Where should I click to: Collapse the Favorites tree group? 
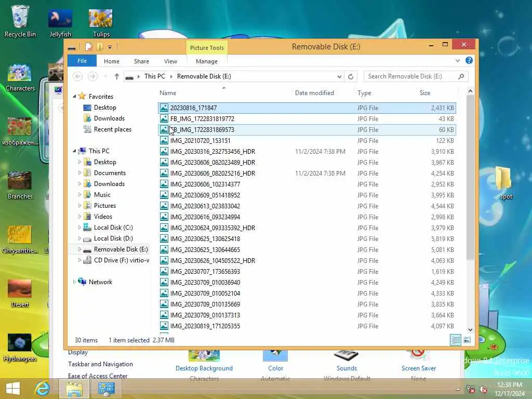[74, 96]
